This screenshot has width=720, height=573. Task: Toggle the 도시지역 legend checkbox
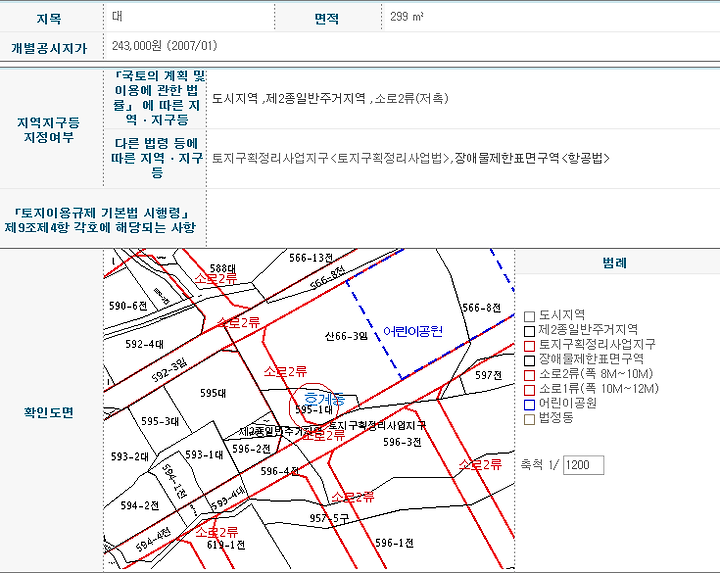(x=529, y=316)
